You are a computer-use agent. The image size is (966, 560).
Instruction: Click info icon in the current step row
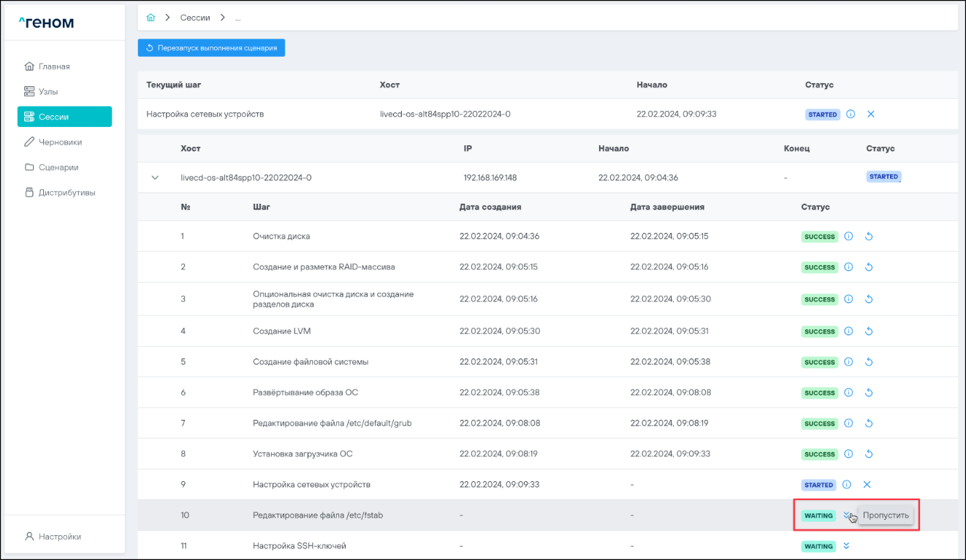click(x=851, y=115)
